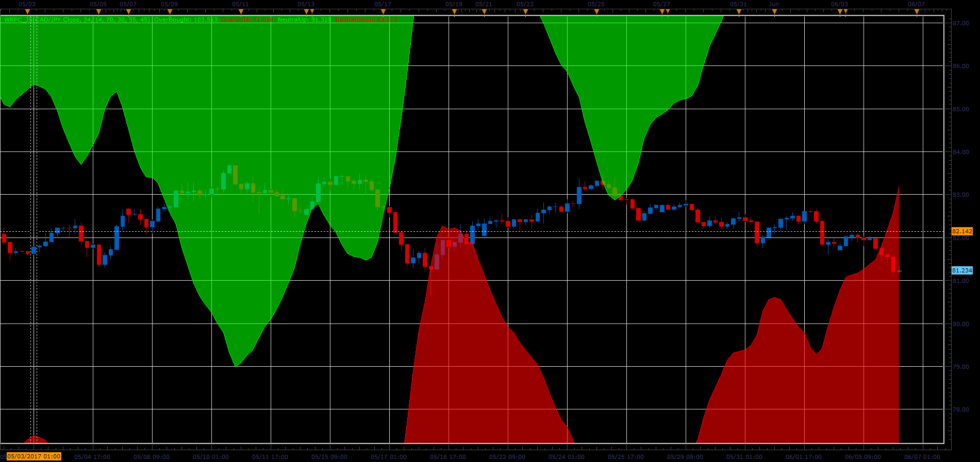Click the 83.00 price axis label
Screen dimensions: 980x462
(x=961, y=195)
